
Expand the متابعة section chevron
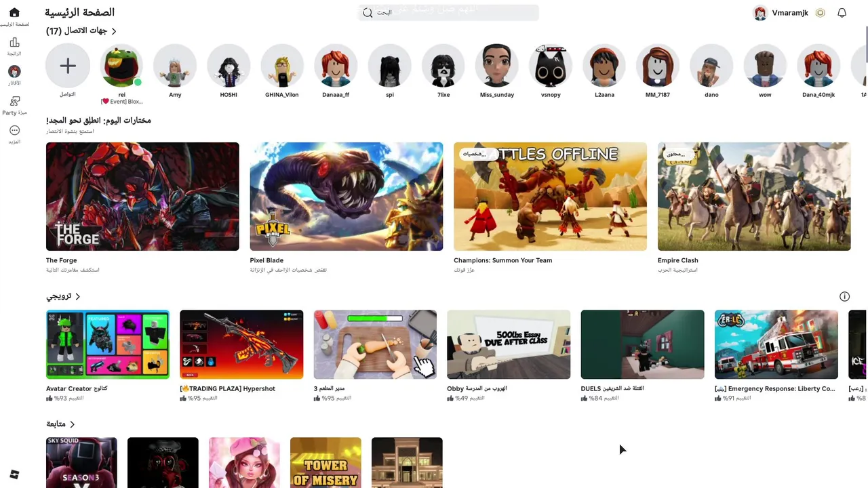pyautogui.click(x=72, y=424)
